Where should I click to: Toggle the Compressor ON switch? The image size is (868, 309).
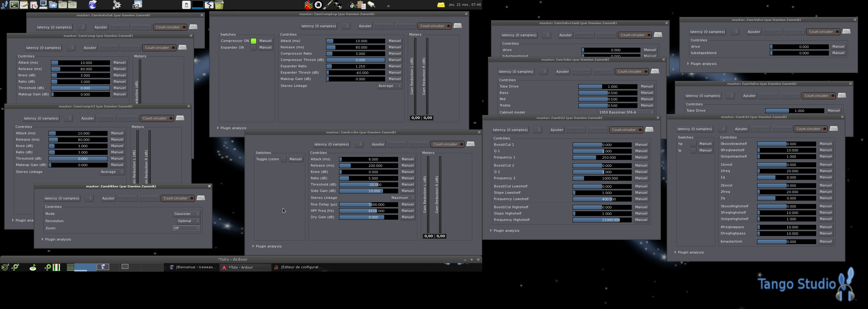(253, 41)
